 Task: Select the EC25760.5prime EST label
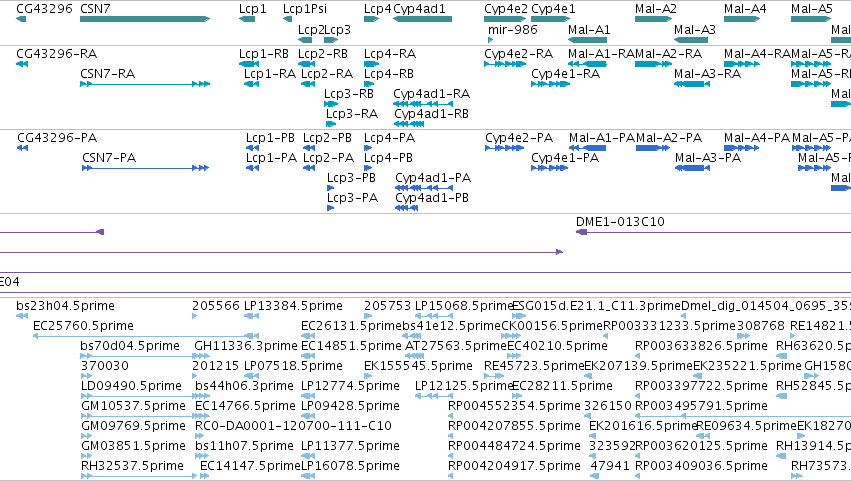point(84,326)
